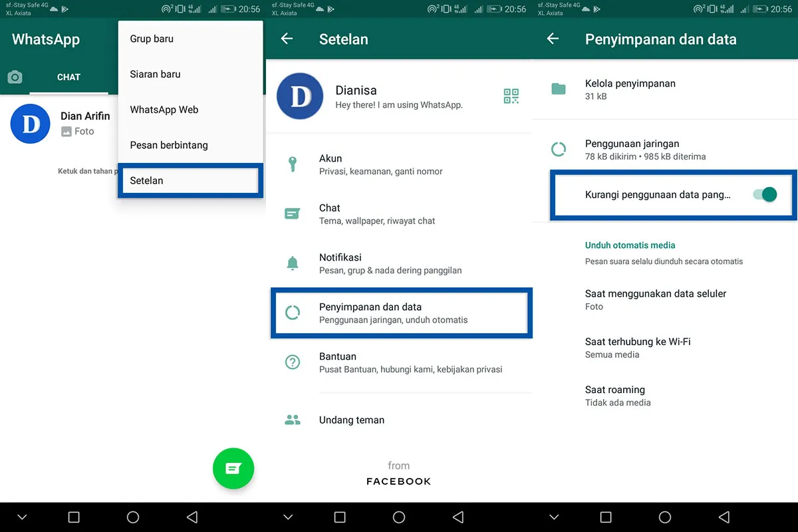Choose WhatsApp Web from the menu
Viewport: 798px width, 532px height.
tap(164, 110)
